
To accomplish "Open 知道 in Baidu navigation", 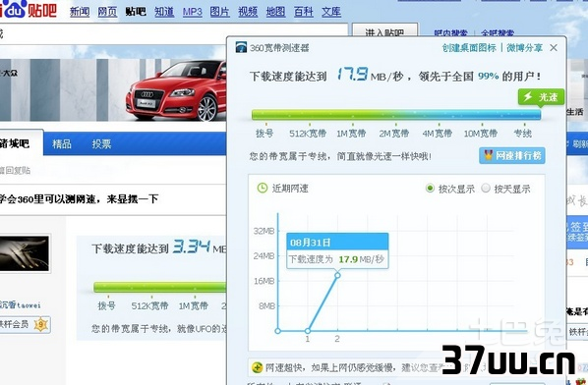I will coord(164,12).
